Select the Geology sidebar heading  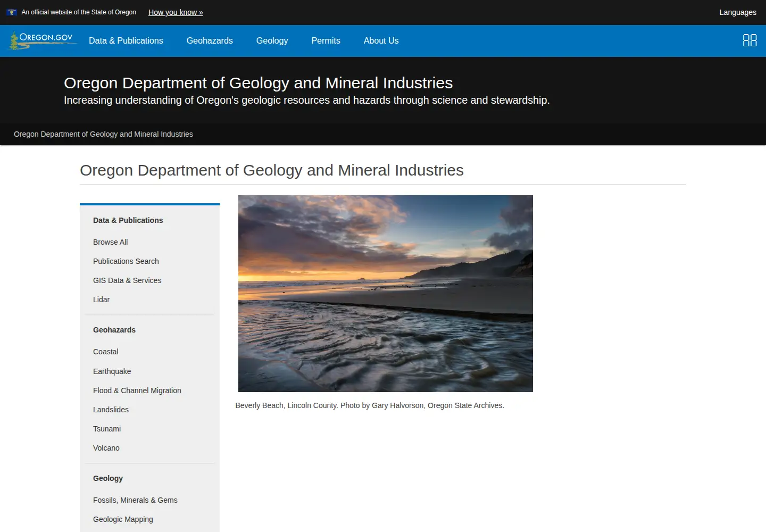pyautogui.click(x=108, y=478)
